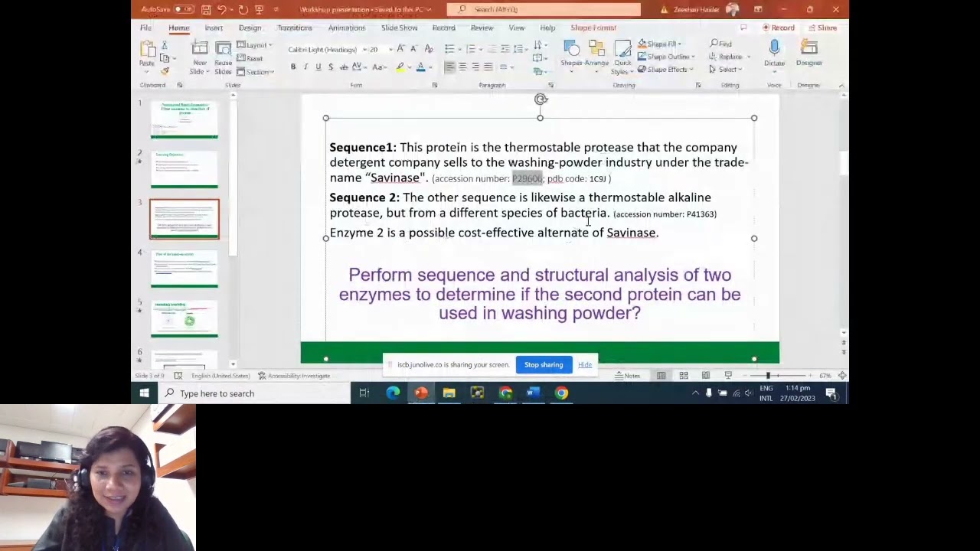
Task: Open the font size dropdown
Action: click(x=390, y=50)
